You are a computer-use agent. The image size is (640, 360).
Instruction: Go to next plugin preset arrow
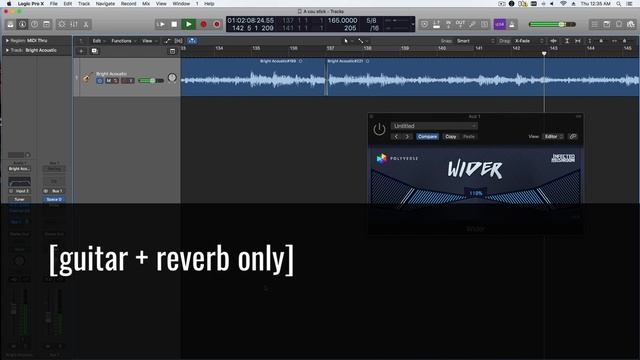pos(407,137)
